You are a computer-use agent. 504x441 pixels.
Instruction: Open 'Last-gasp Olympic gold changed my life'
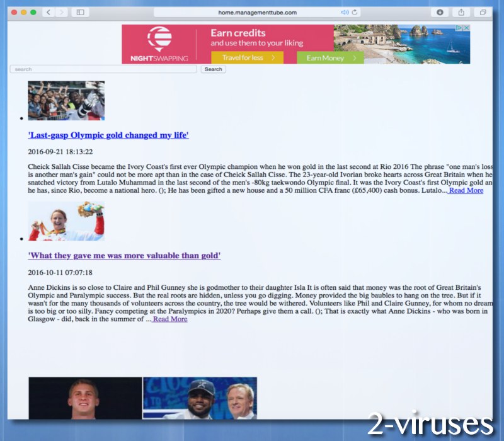[107, 135]
